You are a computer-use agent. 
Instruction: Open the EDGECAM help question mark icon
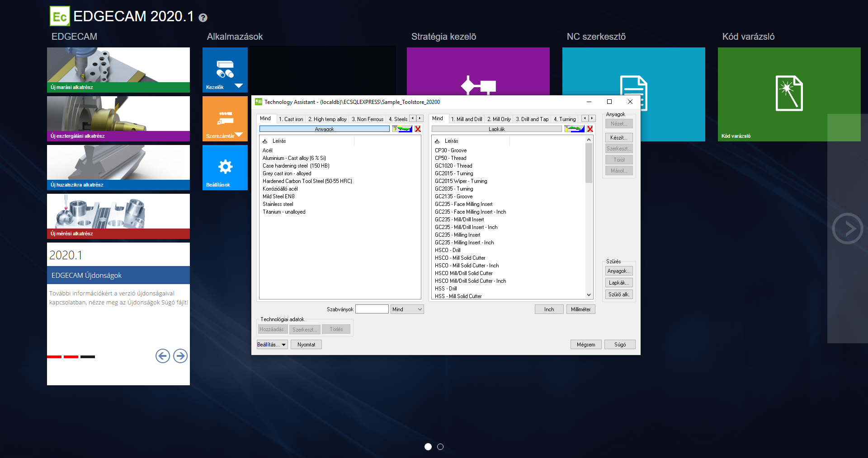tap(203, 18)
